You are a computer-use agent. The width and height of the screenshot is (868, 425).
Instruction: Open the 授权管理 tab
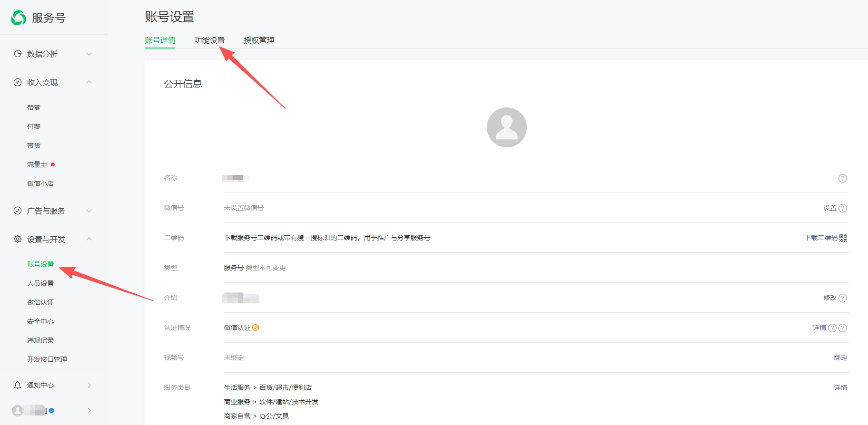[259, 40]
